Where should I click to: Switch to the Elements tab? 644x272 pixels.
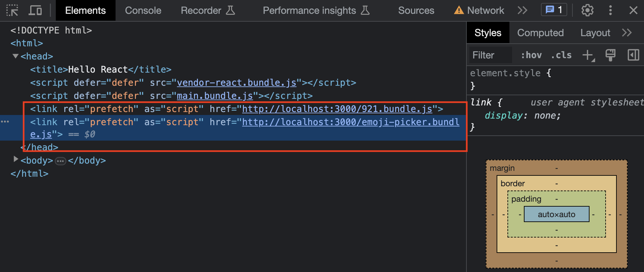[85, 10]
